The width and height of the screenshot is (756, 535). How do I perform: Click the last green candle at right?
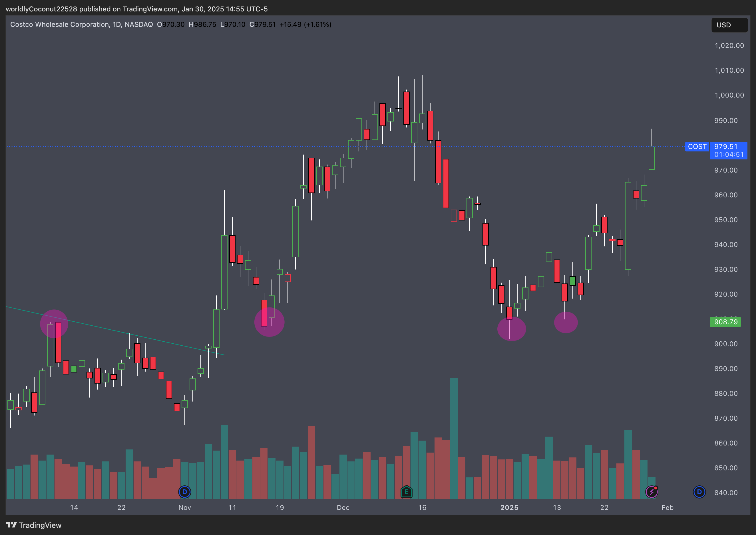652,158
